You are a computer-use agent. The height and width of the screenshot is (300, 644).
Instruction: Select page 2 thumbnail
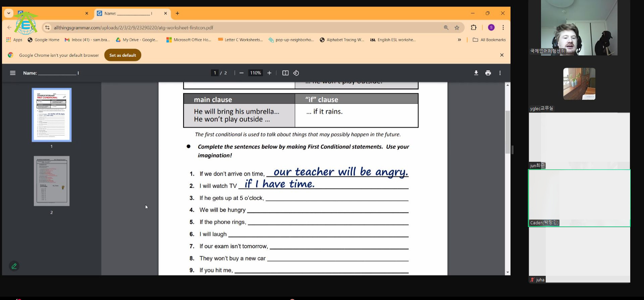(52, 181)
